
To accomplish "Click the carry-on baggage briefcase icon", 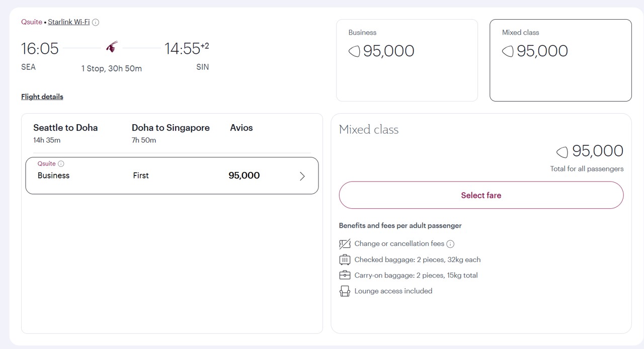I will click(345, 276).
